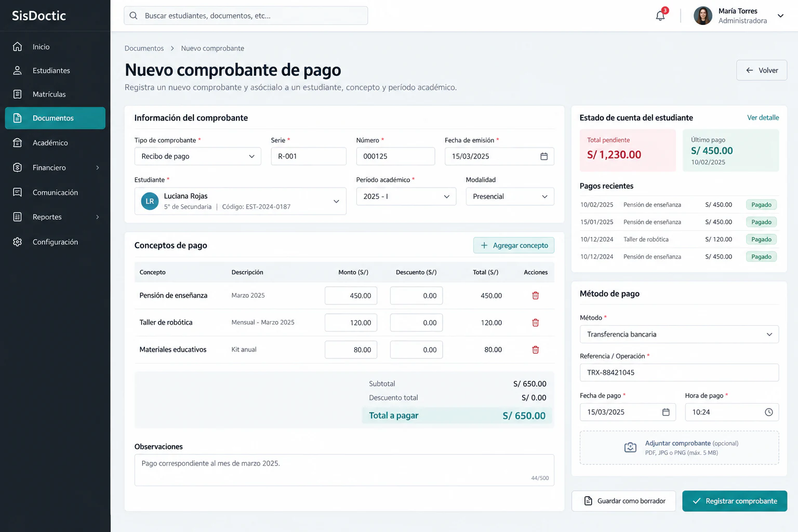Viewport: 798px width, 532px height.
Task: Click María Torres profile avatar
Action: coord(703,16)
